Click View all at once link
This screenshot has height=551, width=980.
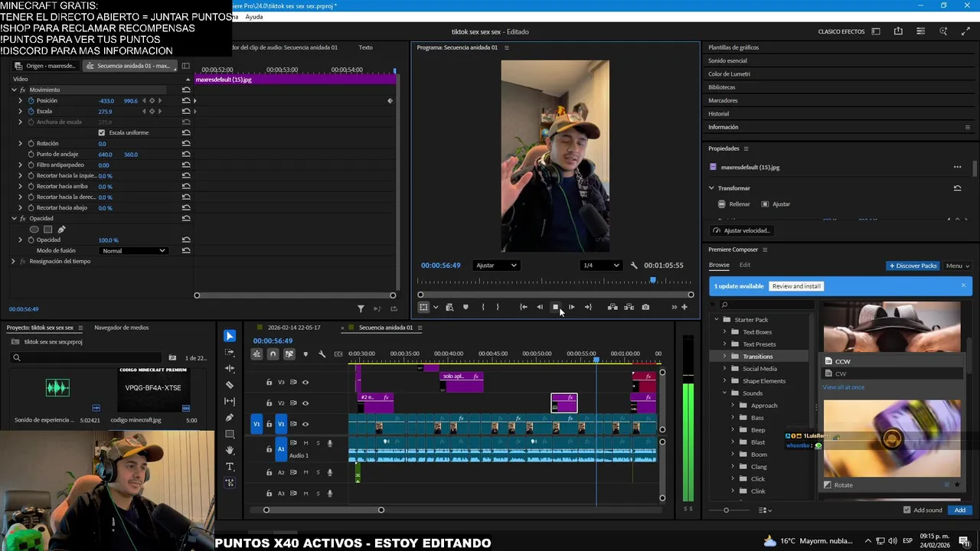(x=843, y=387)
